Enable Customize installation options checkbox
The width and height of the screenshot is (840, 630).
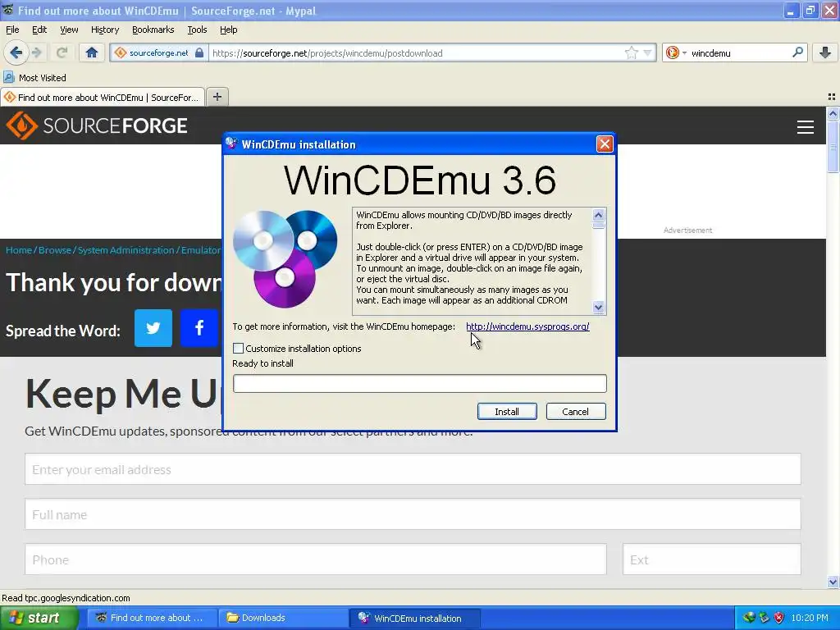(x=239, y=348)
